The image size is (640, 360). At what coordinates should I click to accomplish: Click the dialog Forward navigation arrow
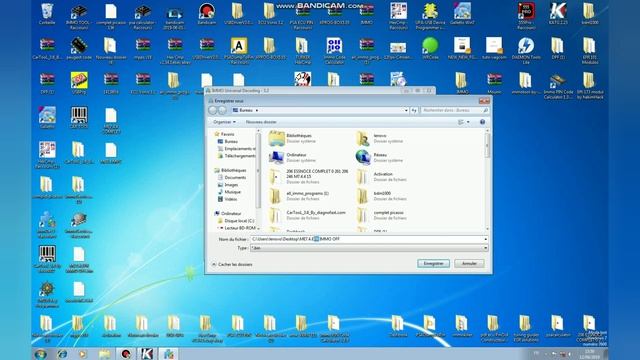tap(222, 110)
